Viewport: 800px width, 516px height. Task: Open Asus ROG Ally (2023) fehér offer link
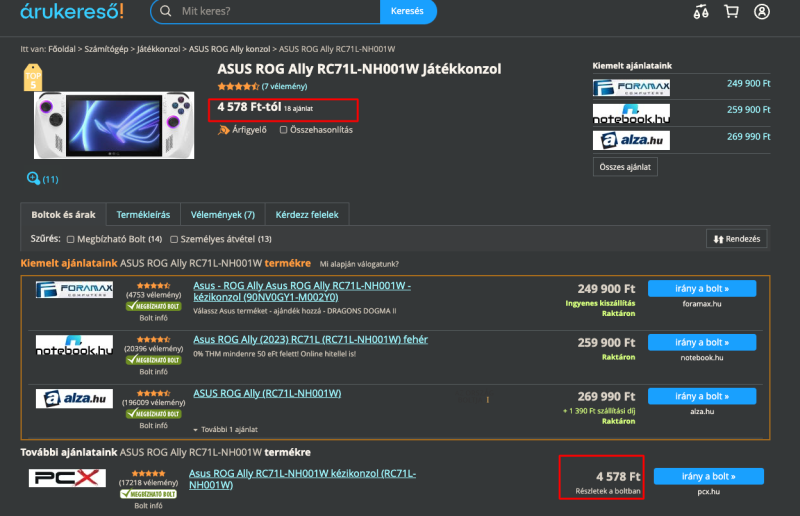pyautogui.click(x=310, y=339)
